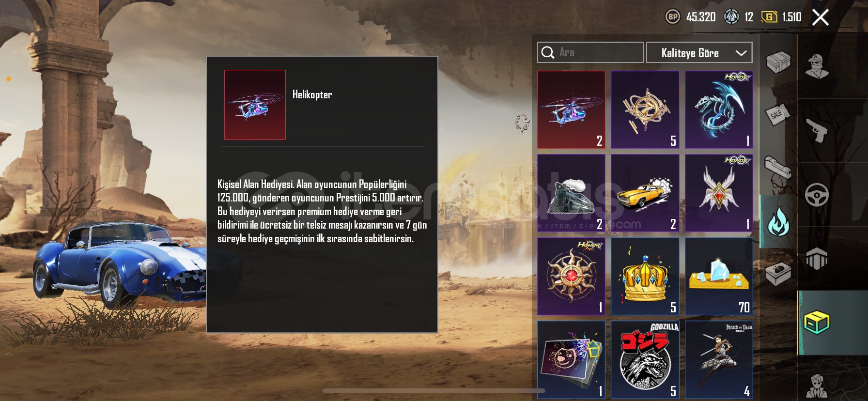Open the parachute category
The width and height of the screenshot is (868, 401).
point(817,259)
